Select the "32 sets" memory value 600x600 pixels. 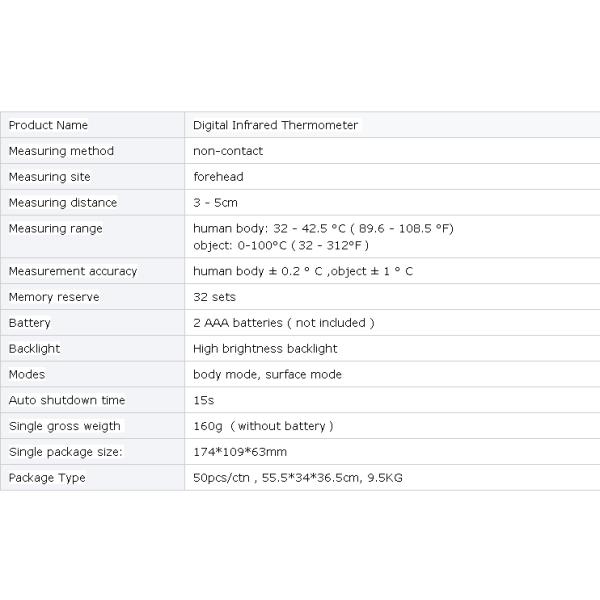pos(213,297)
